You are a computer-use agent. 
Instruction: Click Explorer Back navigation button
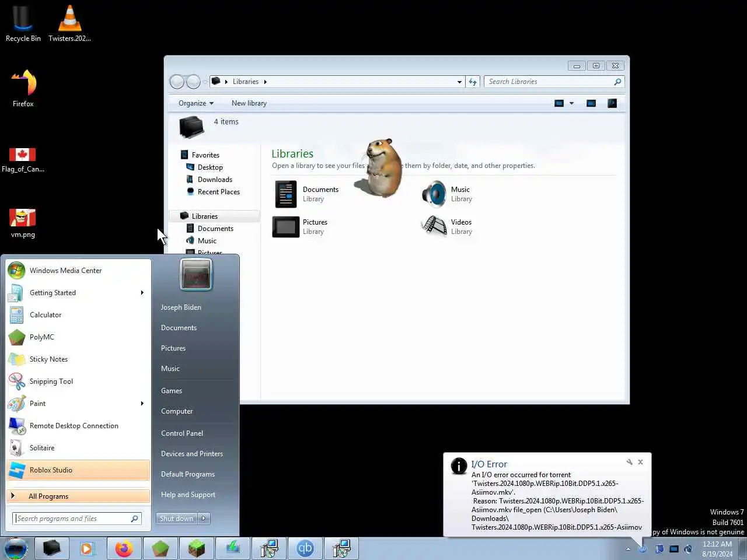tap(177, 82)
